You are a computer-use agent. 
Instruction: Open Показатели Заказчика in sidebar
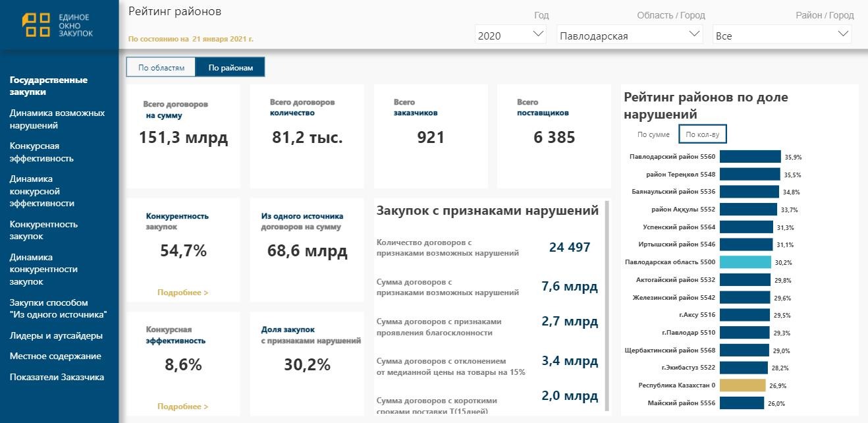point(57,378)
